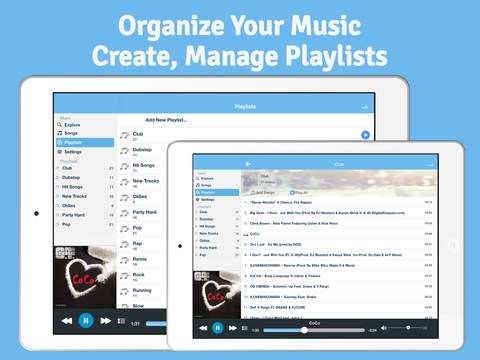Open Settings in the Club screen sidebar
This screenshot has height=360, width=480.
pyautogui.click(x=205, y=199)
